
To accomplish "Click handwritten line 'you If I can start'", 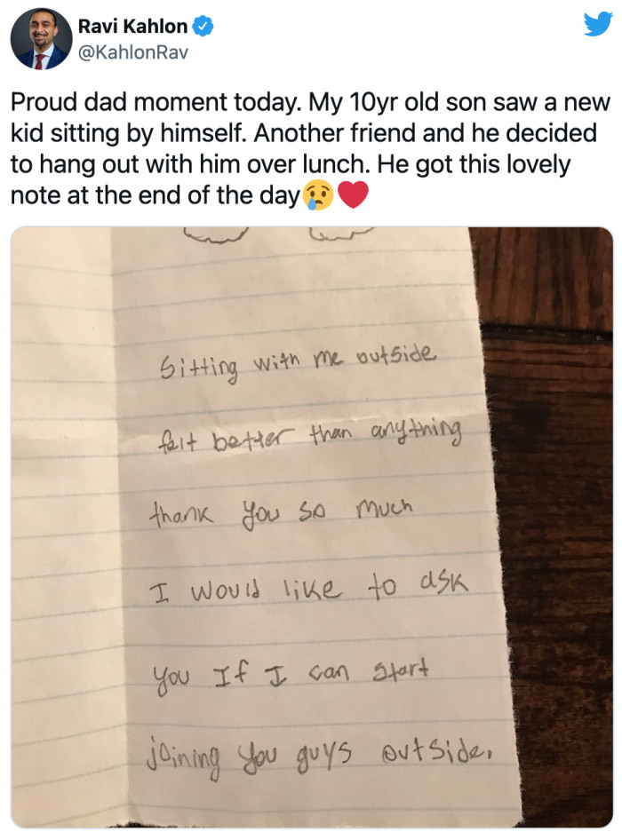I will [x=291, y=675].
